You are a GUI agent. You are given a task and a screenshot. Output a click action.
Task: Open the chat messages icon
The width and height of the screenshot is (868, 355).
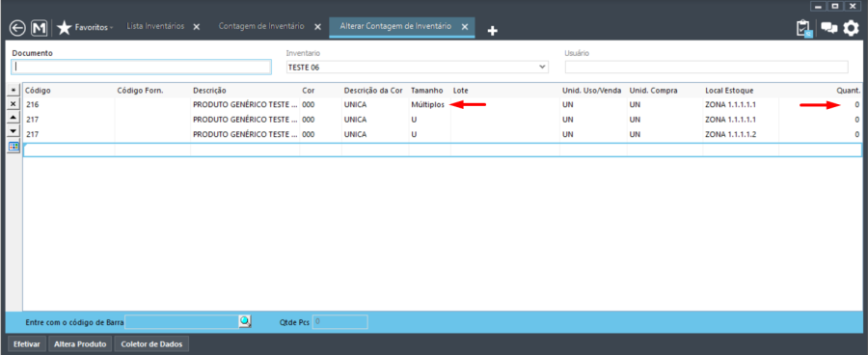pos(828,28)
